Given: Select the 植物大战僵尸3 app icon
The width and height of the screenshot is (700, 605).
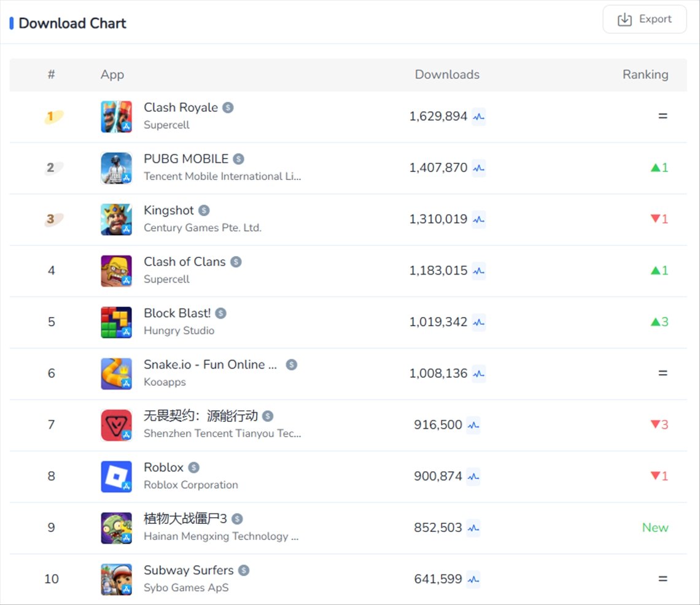Looking at the screenshot, I should [116, 528].
